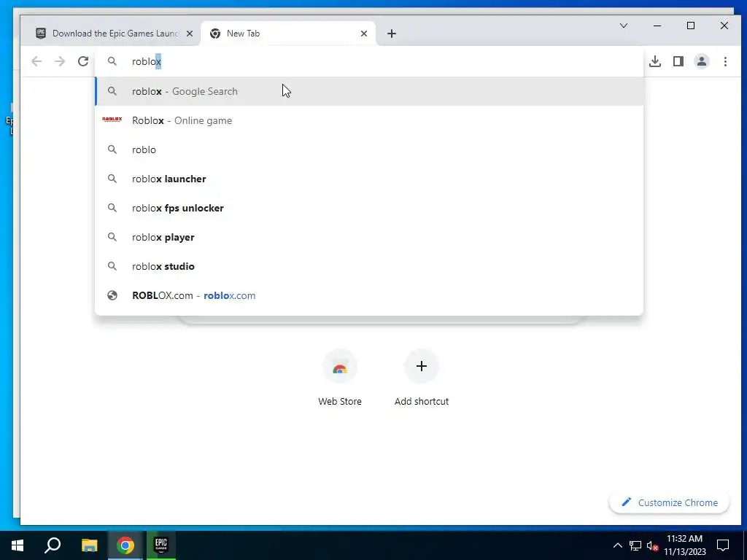Image resolution: width=747 pixels, height=560 pixels.
Task: Open the network status tray icon
Action: pos(635,545)
